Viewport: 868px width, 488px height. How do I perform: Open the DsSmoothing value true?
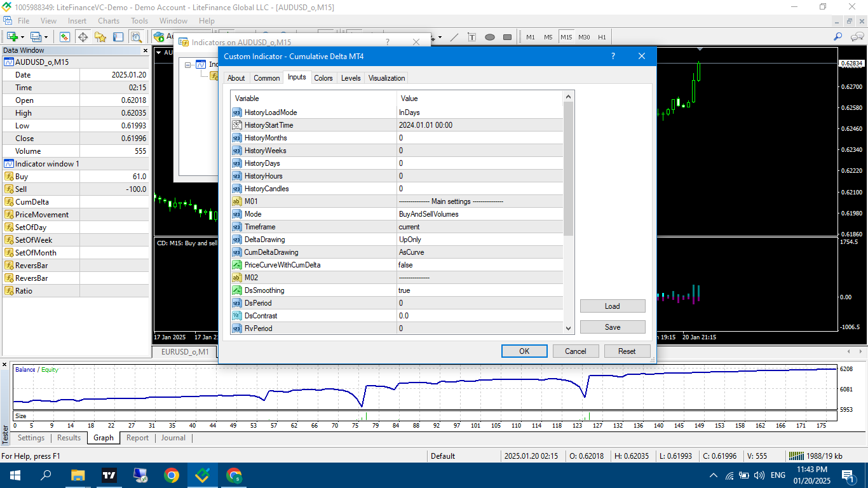coord(480,290)
